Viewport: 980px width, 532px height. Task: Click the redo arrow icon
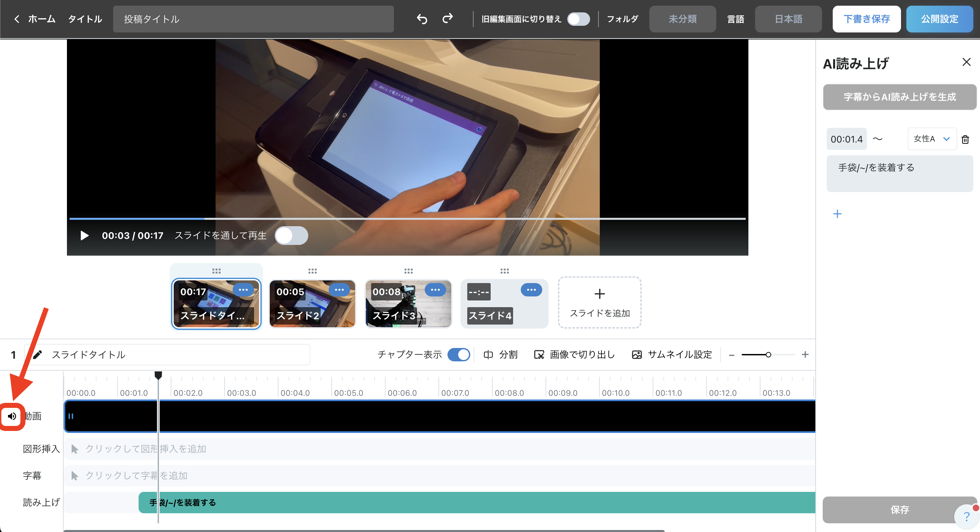[447, 19]
